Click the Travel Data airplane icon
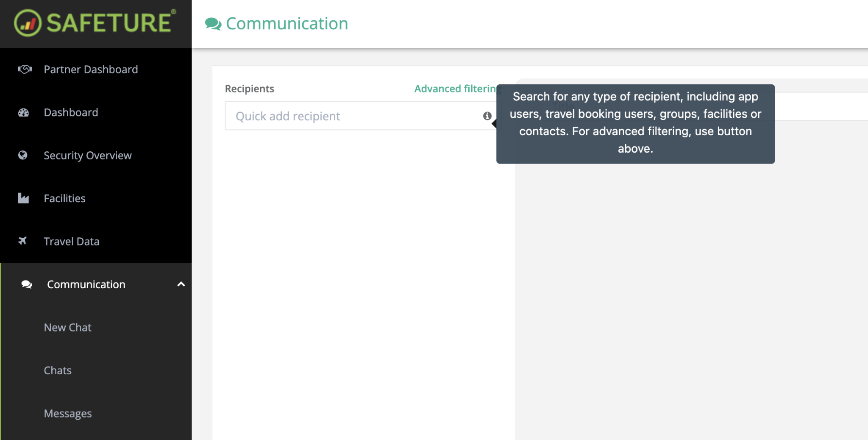The image size is (868, 440). (23, 241)
